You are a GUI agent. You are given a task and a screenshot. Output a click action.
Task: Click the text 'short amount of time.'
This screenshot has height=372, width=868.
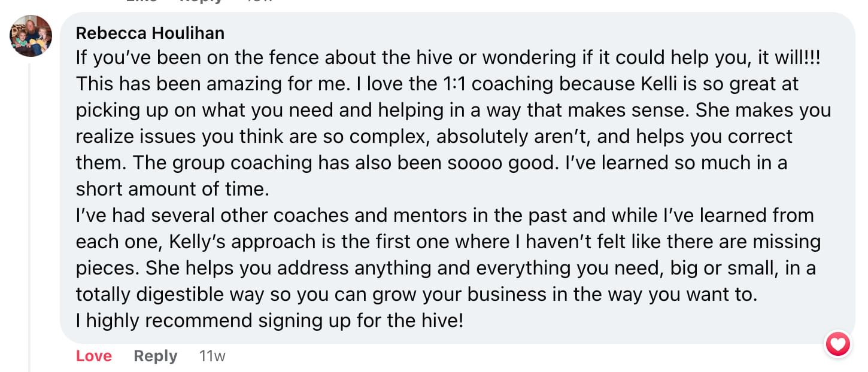[x=172, y=189]
